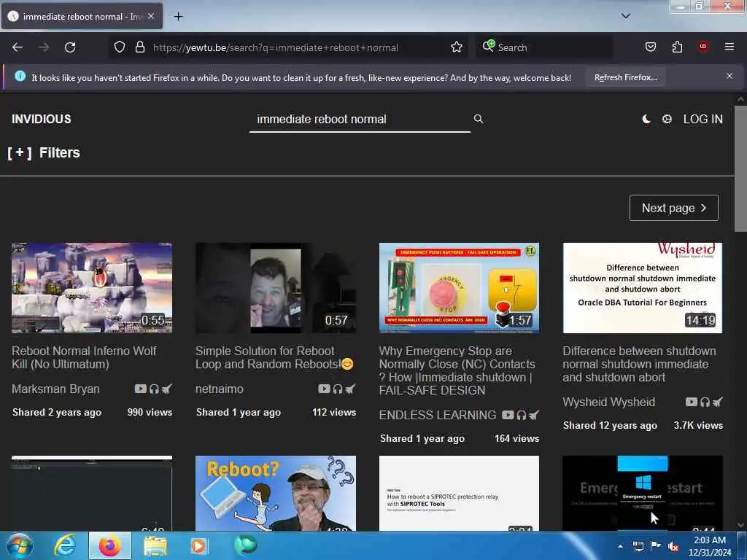The height and width of the screenshot is (560, 747).
Task: Switch Invidious instance icon for netnaimo video
Action: (x=350, y=389)
